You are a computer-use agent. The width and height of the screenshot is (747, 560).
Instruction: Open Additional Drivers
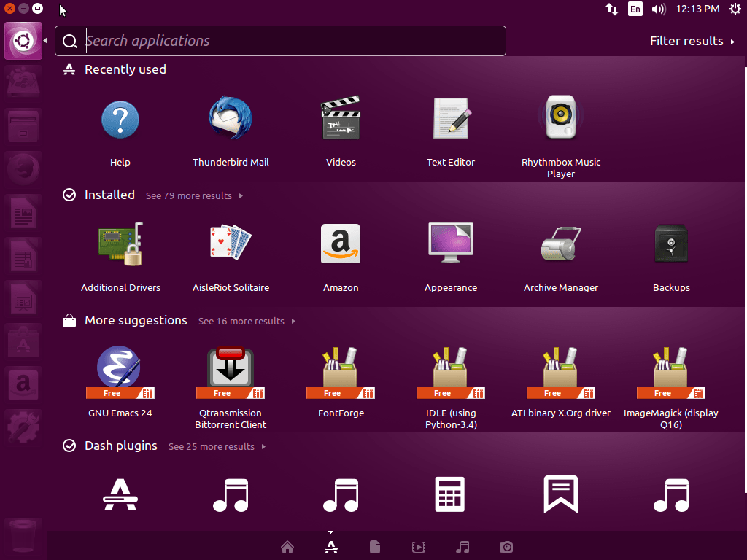pyautogui.click(x=120, y=244)
